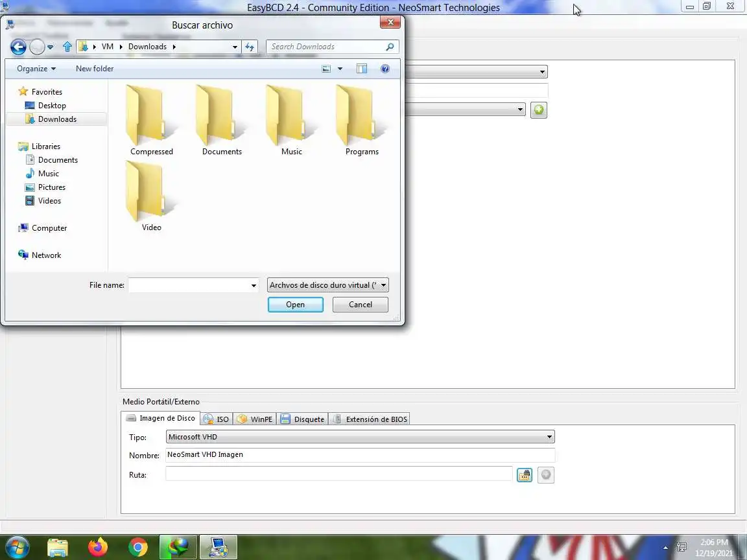Select the Programs folder
This screenshot has height=560, width=747.
click(x=362, y=120)
